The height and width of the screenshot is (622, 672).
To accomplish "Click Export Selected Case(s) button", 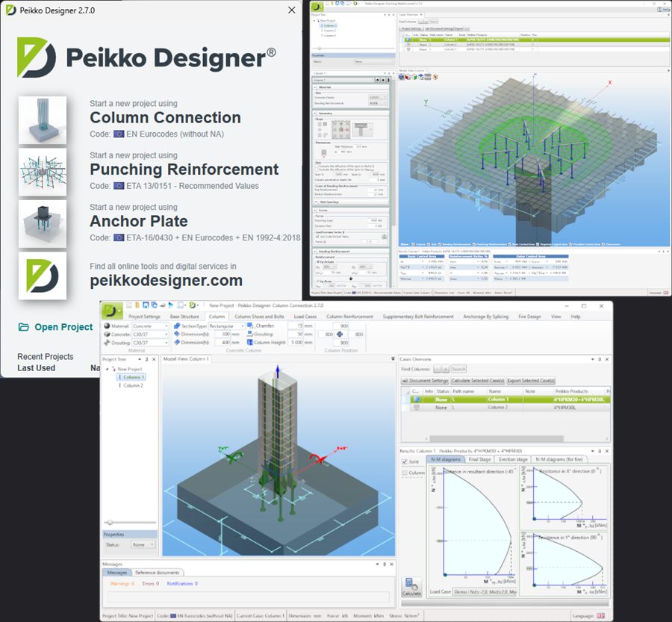I will [531, 380].
